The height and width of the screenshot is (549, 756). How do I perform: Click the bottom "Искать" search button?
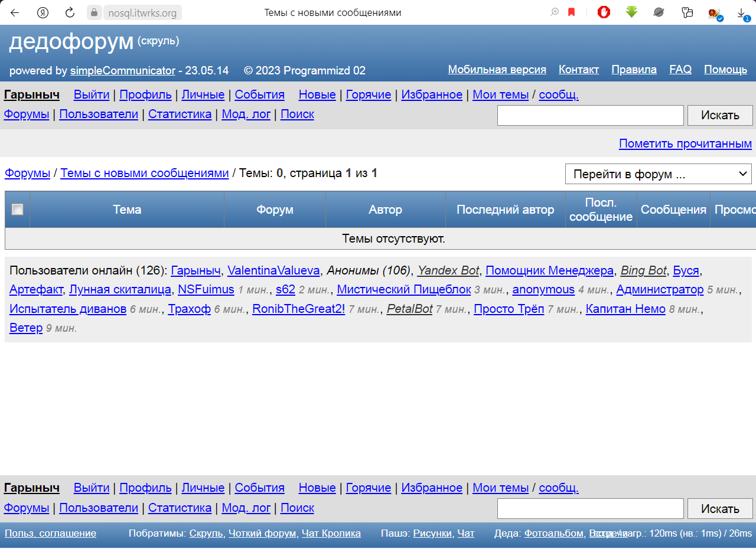(x=719, y=508)
